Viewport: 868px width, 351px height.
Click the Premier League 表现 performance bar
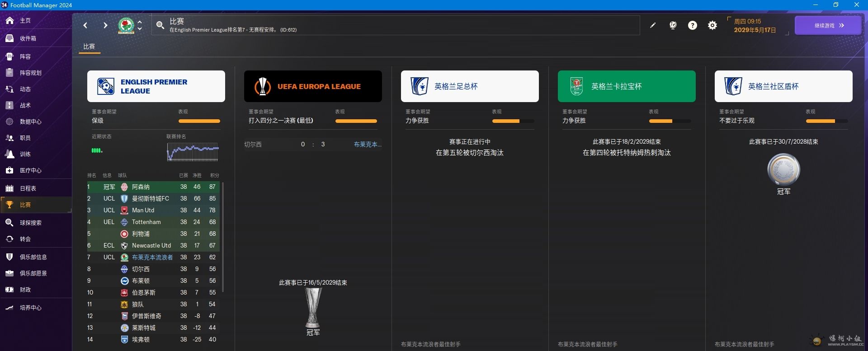click(199, 121)
